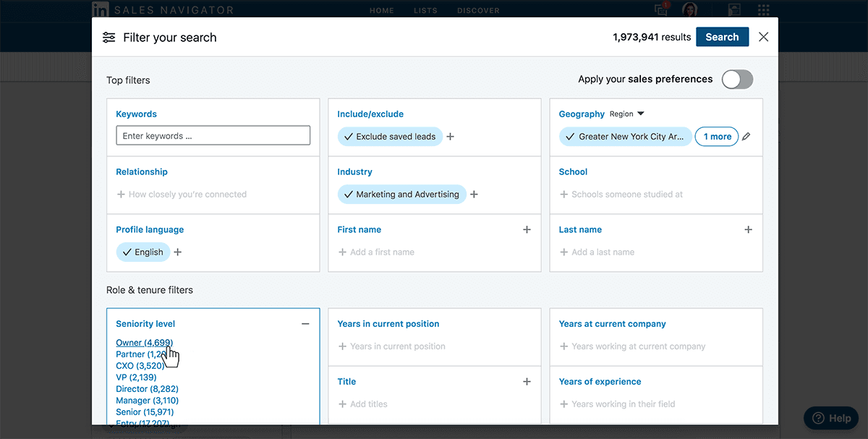Click plus icon in Title card
Screen dimensions: 868x439
527,381
